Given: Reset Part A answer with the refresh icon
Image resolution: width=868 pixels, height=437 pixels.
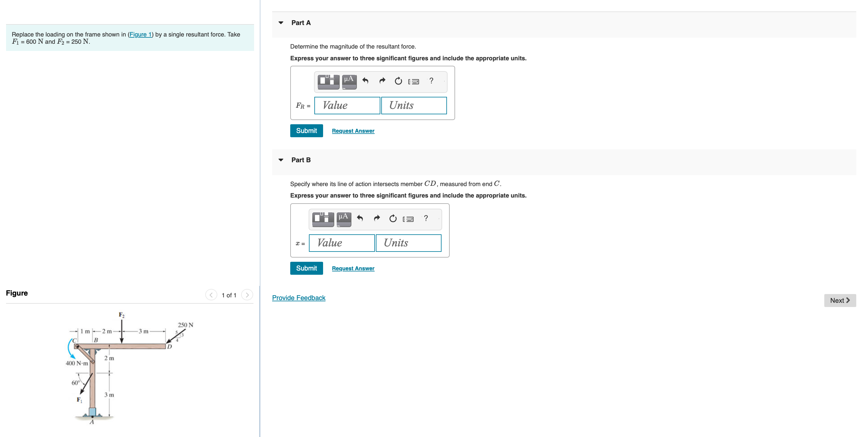Looking at the screenshot, I should coord(398,81).
